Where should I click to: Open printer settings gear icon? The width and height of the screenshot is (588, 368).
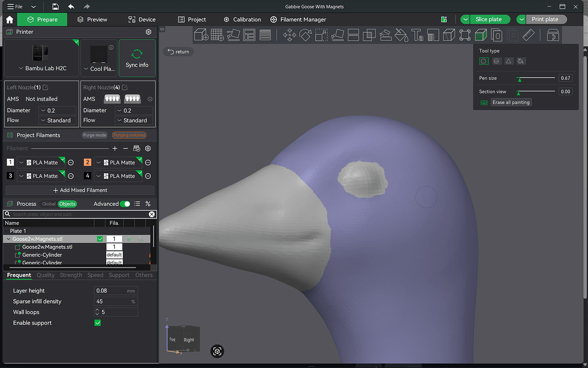(149, 32)
